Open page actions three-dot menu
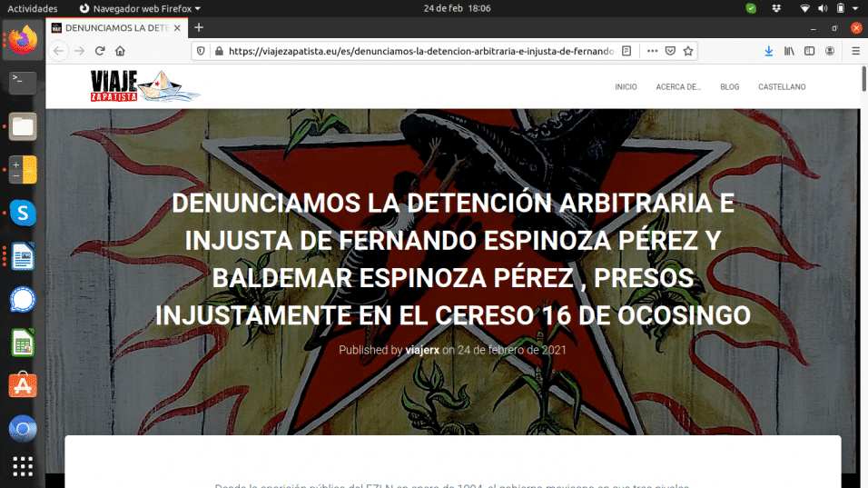 tap(652, 51)
